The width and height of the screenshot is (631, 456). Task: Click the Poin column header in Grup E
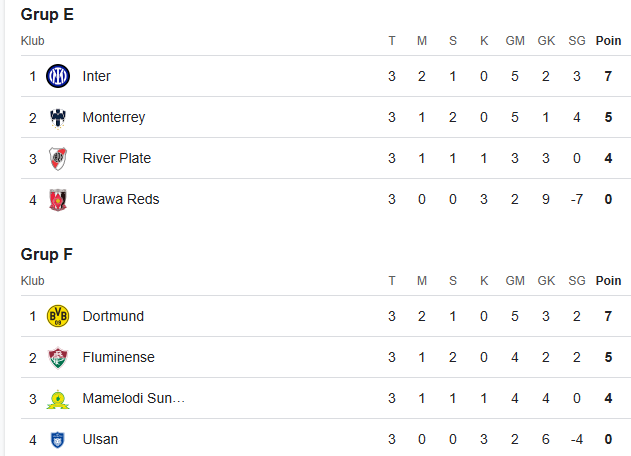(608, 41)
